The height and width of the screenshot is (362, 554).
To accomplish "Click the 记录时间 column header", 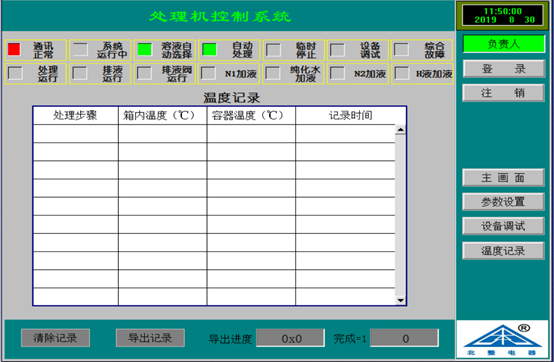I will [350, 115].
